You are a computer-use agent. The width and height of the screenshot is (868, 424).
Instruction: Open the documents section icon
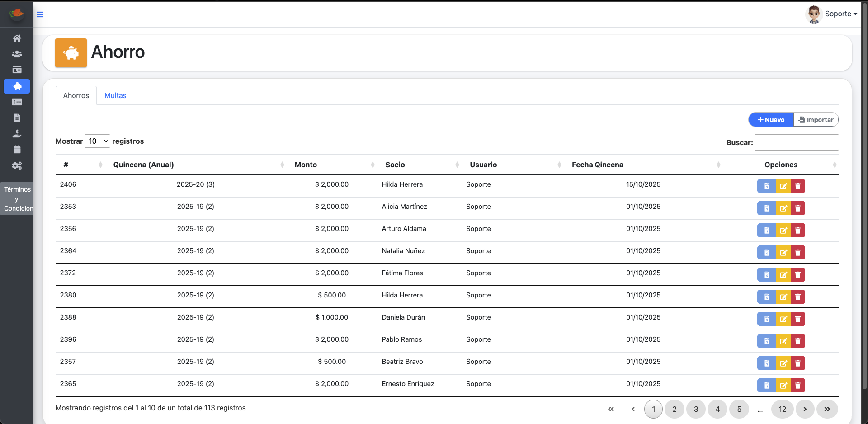click(x=17, y=118)
